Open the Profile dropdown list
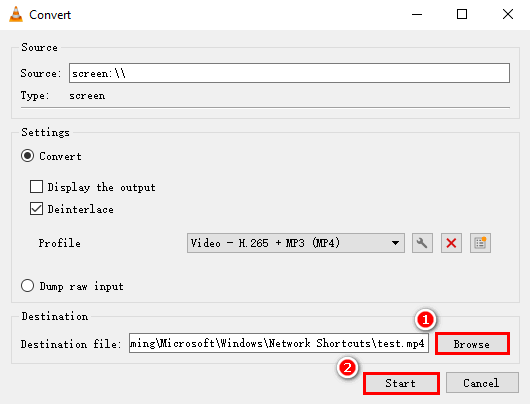 [x=296, y=243]
